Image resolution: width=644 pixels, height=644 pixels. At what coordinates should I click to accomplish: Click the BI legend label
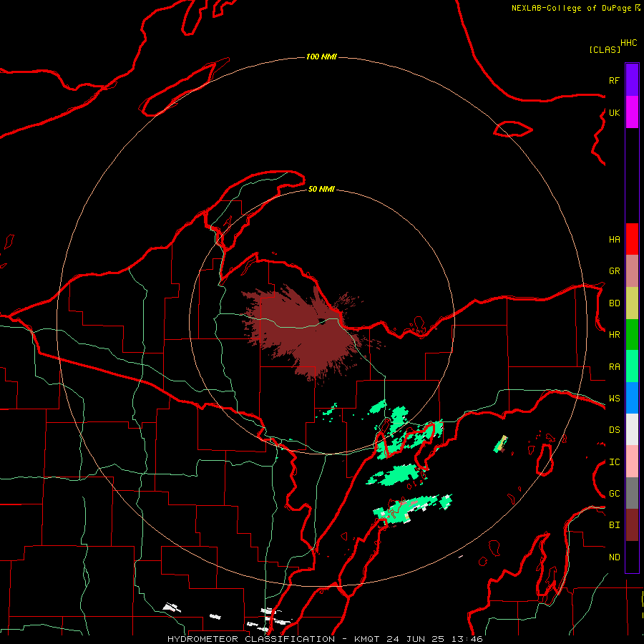[x=614, y=525]
